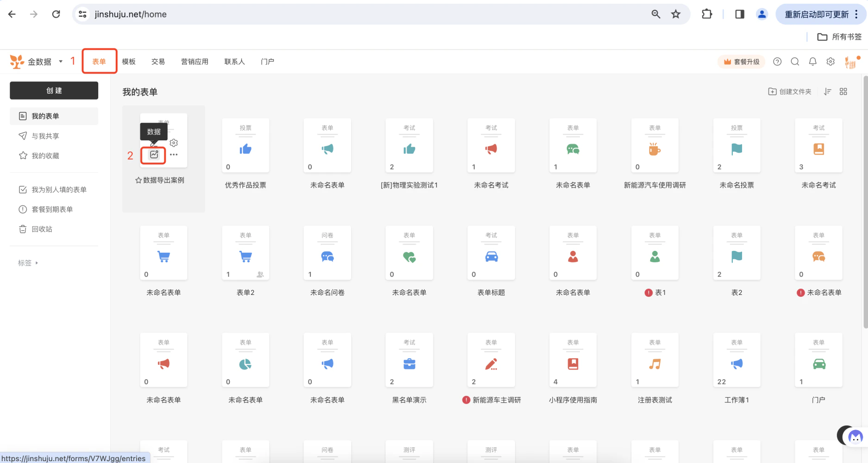Click the person icon of 表1
The width and height of the screenshot is (868, 463).
click(x=655, y=257)
